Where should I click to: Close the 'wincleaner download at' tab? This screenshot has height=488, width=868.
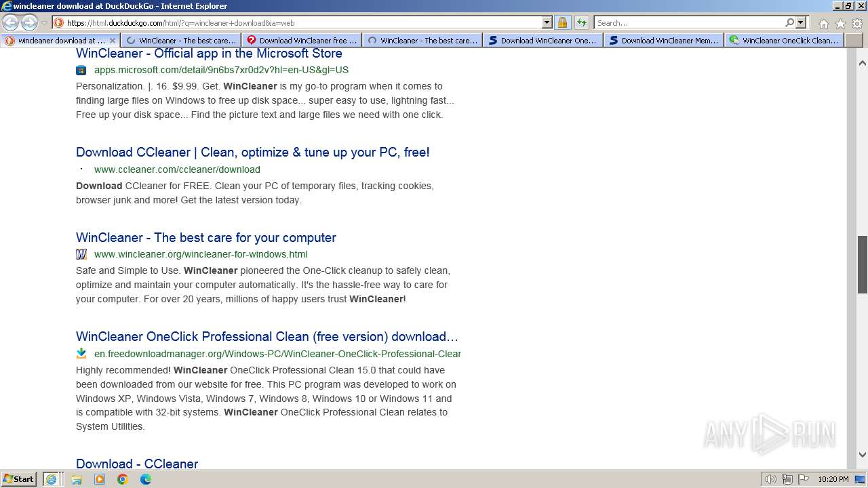coord(113,41)
